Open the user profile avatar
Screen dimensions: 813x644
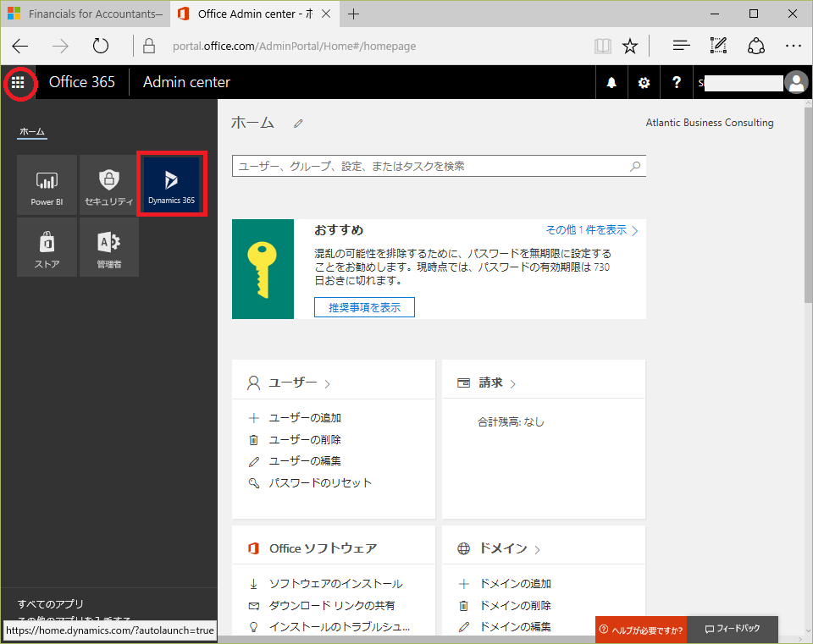tap(796, 82)
